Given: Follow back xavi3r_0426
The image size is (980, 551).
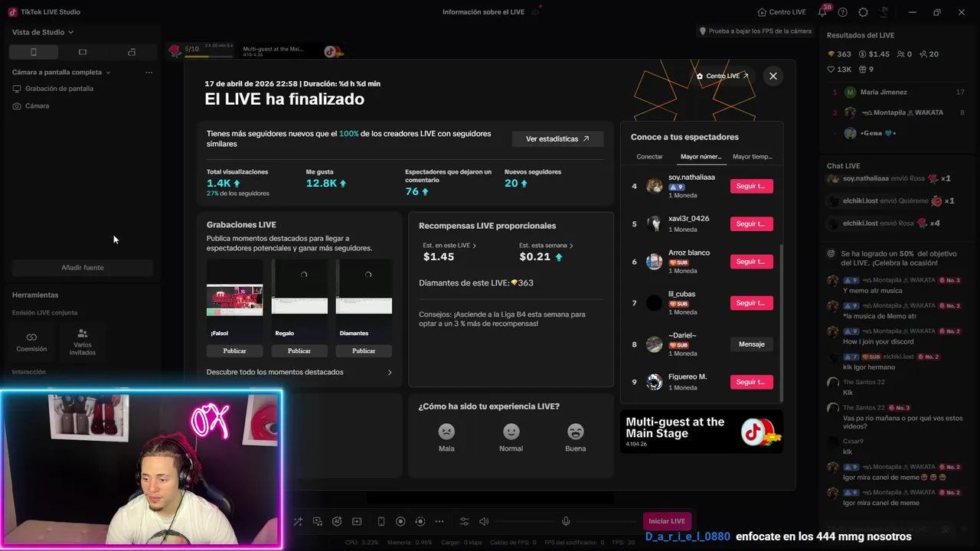Looking at the screenshot, I should (751, 224).
